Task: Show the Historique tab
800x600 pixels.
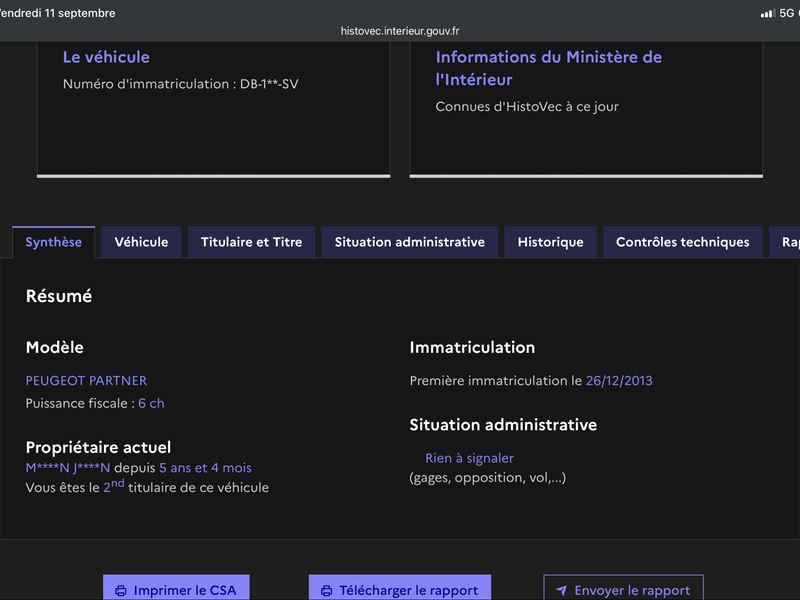Action: 551,242
